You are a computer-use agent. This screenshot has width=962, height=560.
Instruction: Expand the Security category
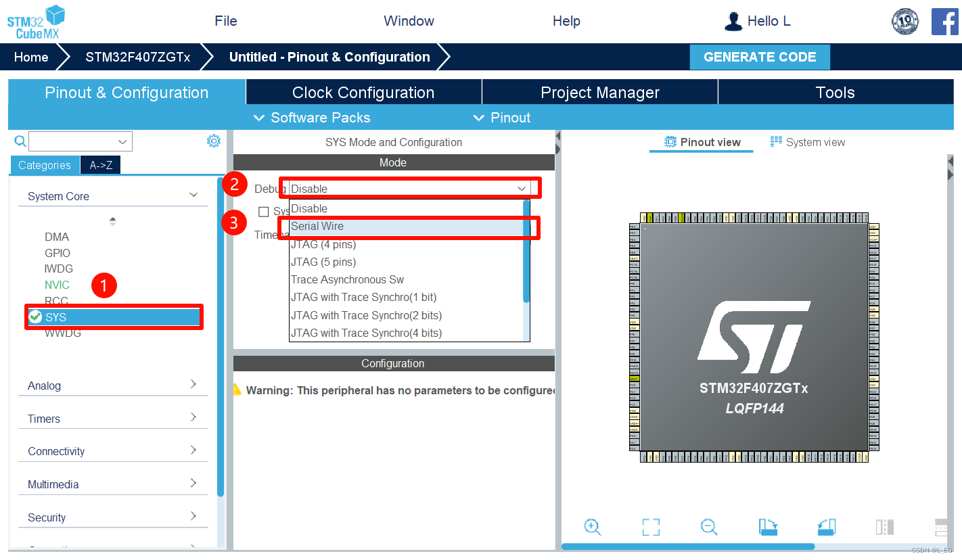[113, 517]
